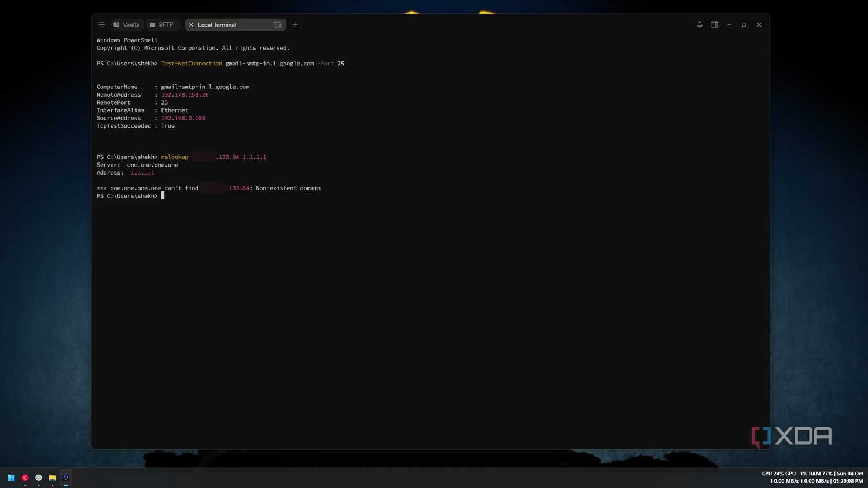Open the SFTP tab

click(161, 25)
